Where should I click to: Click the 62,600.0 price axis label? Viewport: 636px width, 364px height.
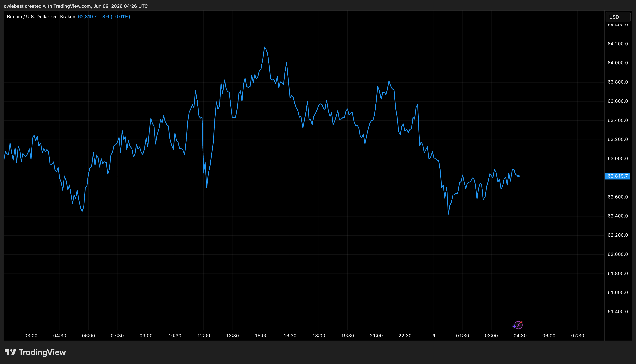pyautogui.click(x=618, y=197)
